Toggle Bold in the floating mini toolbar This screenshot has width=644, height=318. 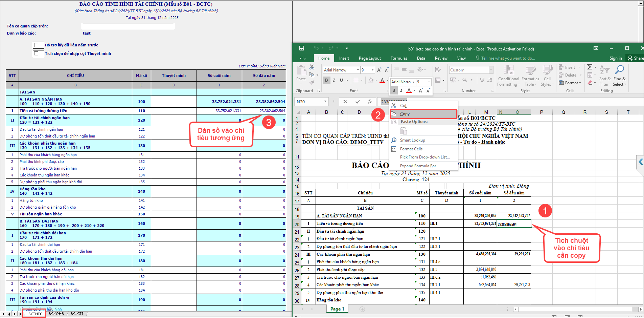pos(394,90)
